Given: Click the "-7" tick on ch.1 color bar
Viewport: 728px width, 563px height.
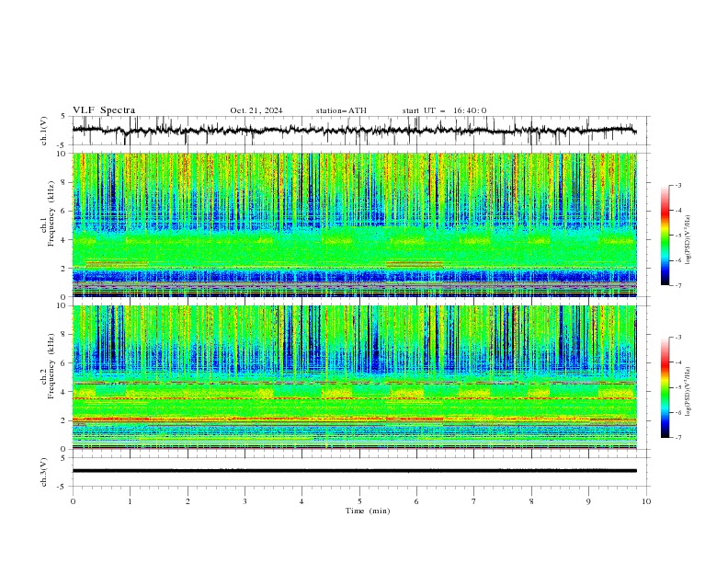Looking at the screenshot, I should [x=678, y=285].
